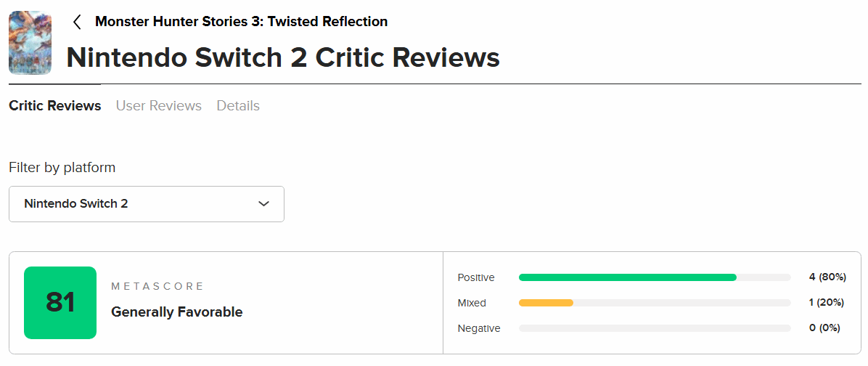Select the green Positive reviews bar
The width and height of the screenshot is (868, 366).
click(x=627, y=277)
